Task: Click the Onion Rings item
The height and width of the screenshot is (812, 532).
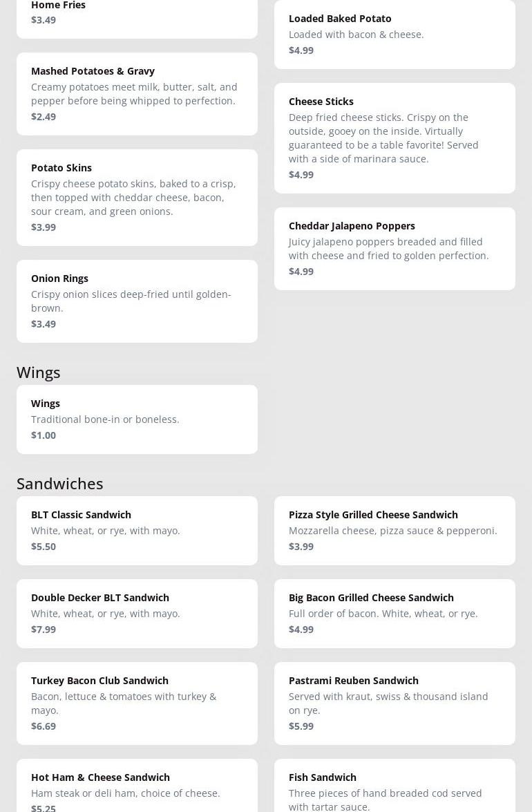Action: pos(137,301)
